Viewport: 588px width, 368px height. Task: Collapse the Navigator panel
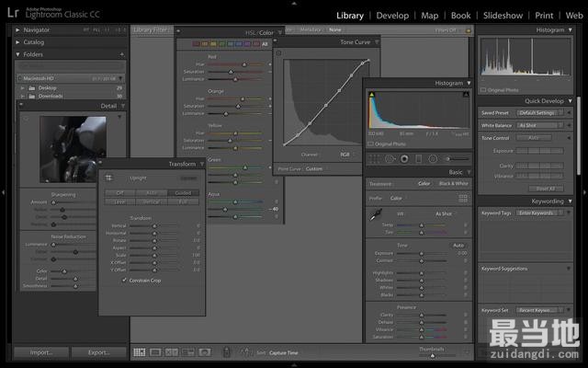pos(18,29)
